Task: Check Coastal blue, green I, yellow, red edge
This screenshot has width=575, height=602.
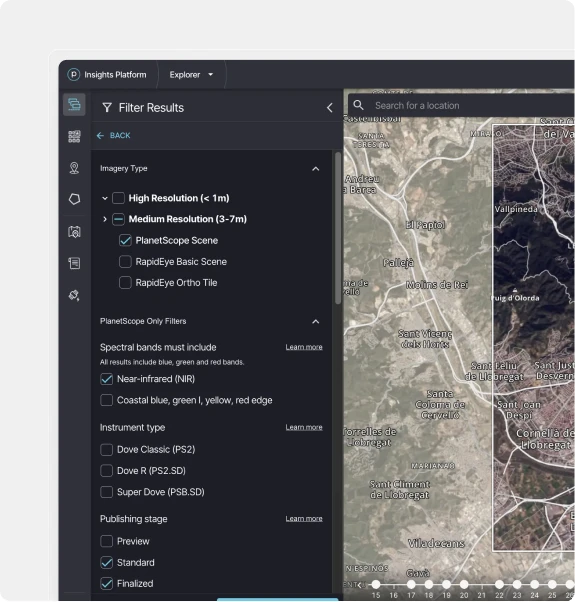Action: tap(106, 400)
